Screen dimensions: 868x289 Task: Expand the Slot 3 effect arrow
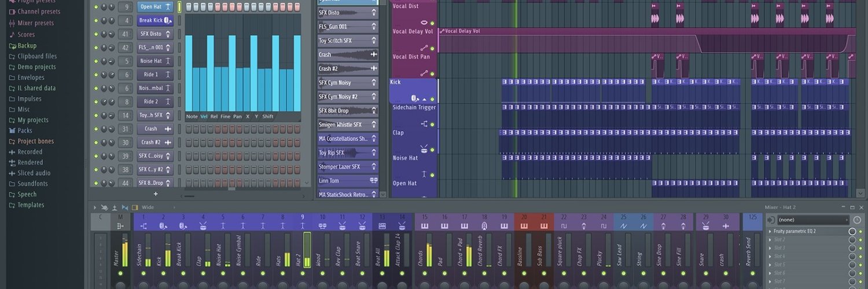point(770,248)
